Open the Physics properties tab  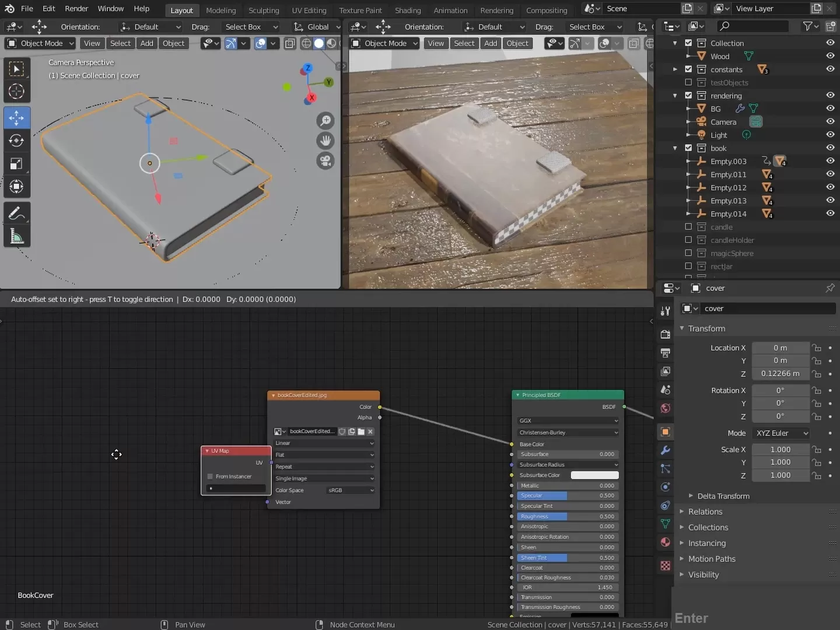(x=665, y=487)
